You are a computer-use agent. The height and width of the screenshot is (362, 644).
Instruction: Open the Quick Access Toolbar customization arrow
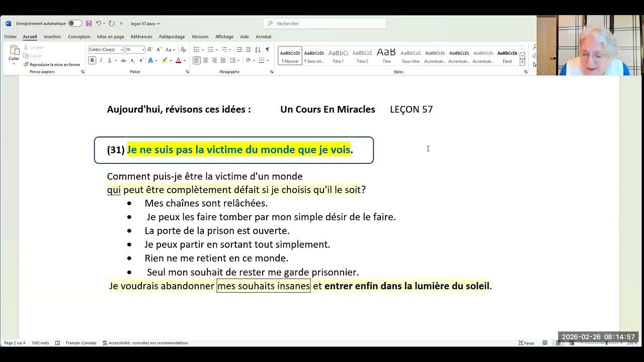pos(121,24)
